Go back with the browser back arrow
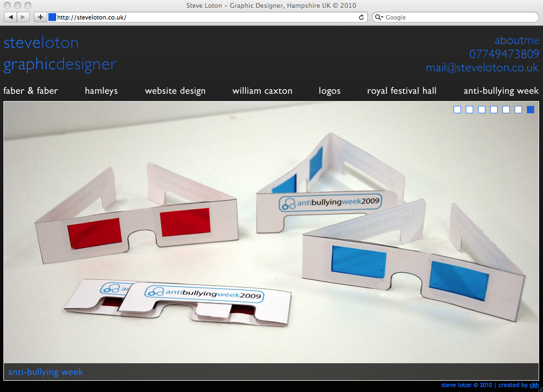Screen dimensions: 543x392 click(x=10, y=17)
